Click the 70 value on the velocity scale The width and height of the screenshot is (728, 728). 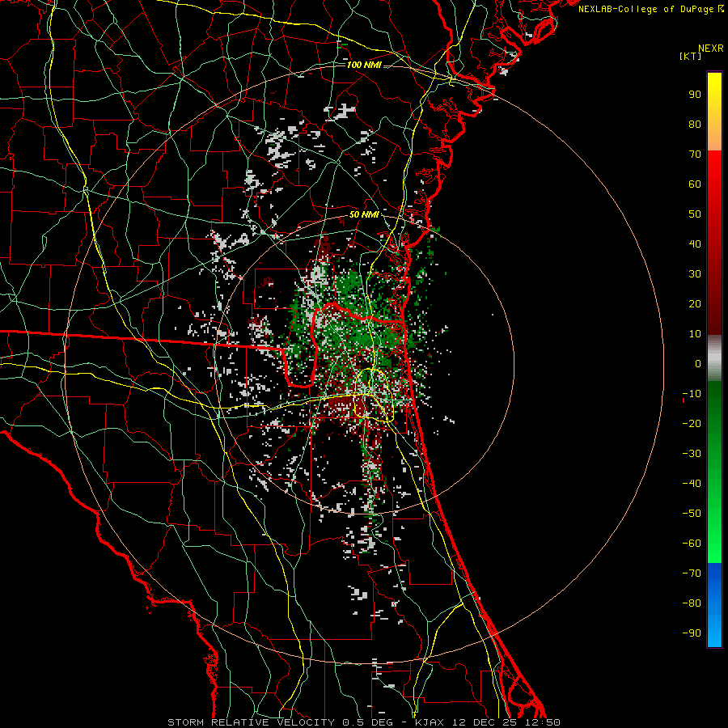(695, 154)
